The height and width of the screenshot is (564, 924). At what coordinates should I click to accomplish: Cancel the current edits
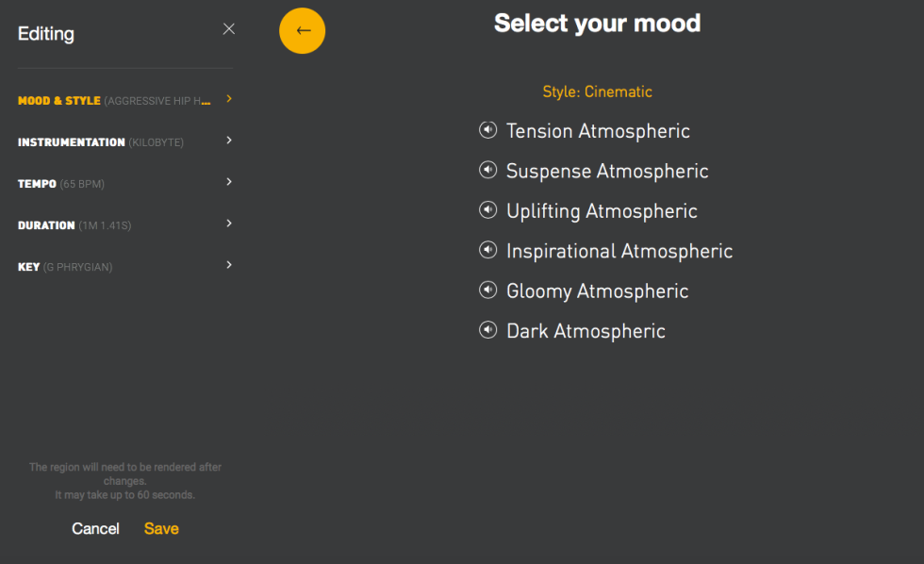point(95,528)
